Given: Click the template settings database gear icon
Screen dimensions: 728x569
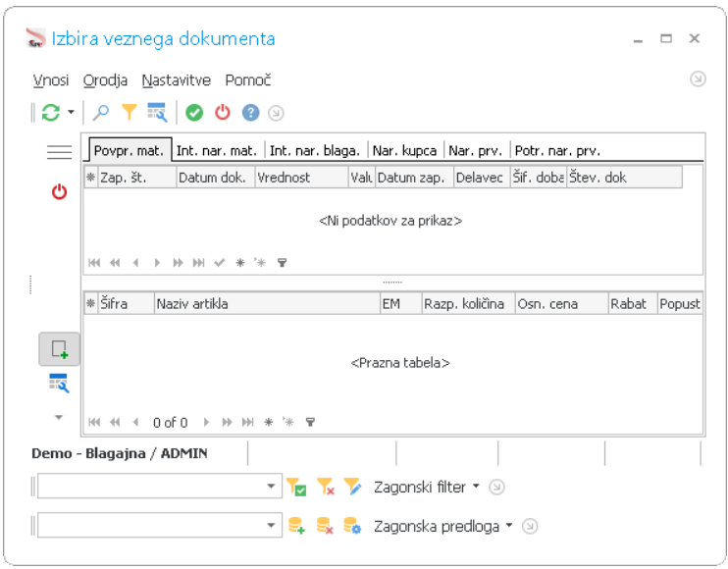Looking at the screenshot, I should click(x=353, y=526).
